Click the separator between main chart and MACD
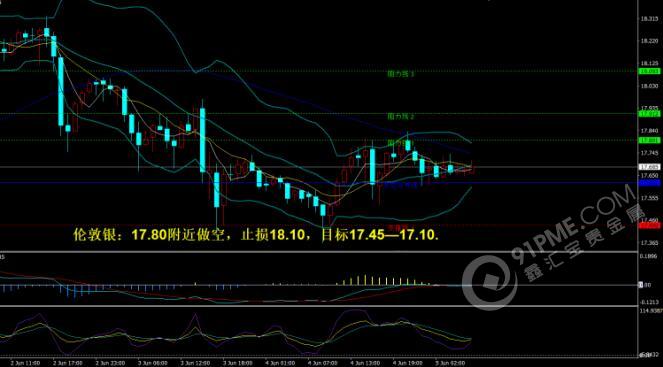The width and height of the screenshot is (663, 367). click(x=319, y=252)
